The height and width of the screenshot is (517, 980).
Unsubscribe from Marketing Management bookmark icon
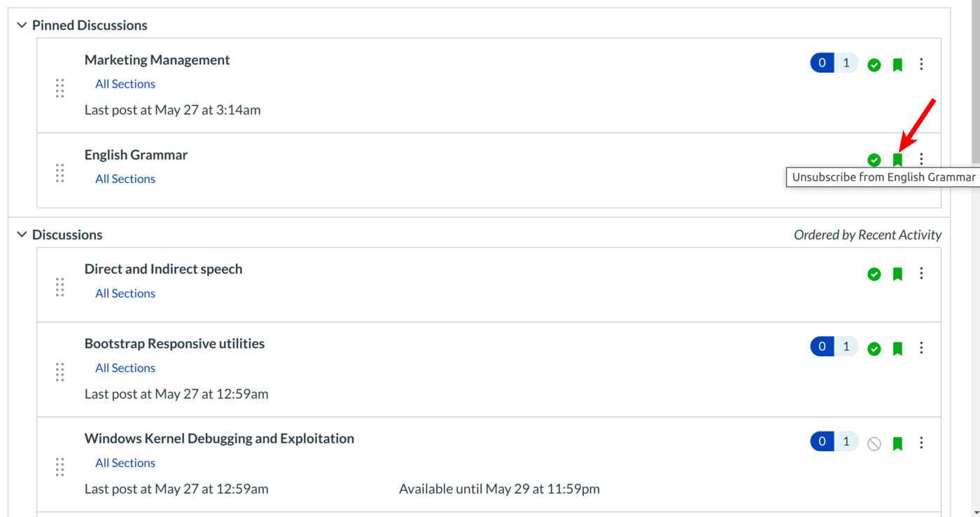click(897, 65)
